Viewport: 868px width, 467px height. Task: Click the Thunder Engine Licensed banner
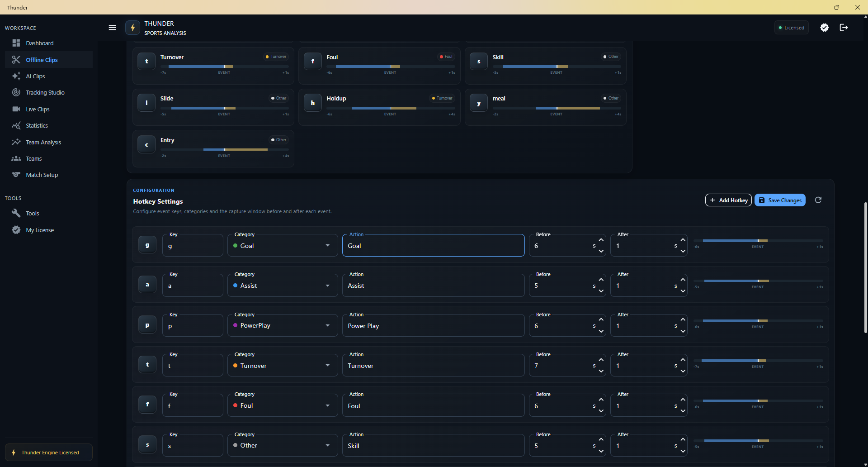(49, 453)
